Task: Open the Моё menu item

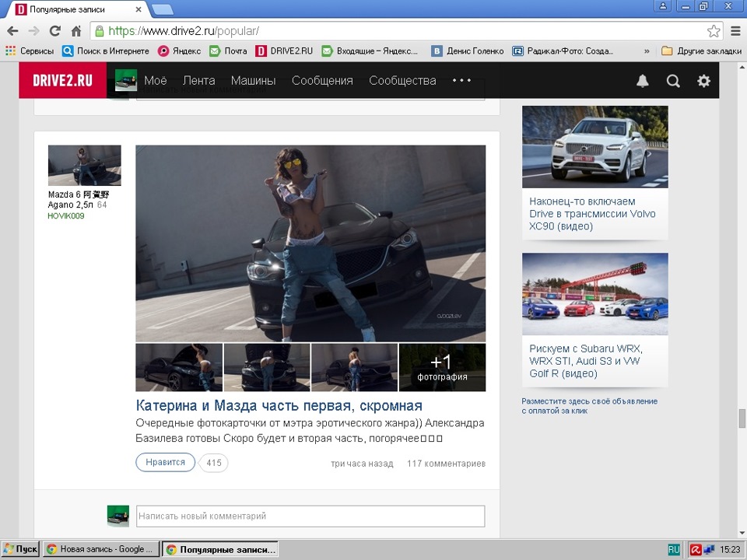Action: point(156,80)
